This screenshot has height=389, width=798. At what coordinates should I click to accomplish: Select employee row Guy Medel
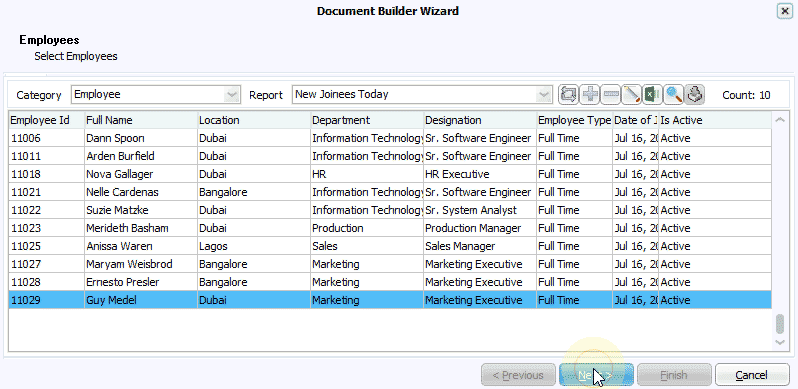point(390,300)
